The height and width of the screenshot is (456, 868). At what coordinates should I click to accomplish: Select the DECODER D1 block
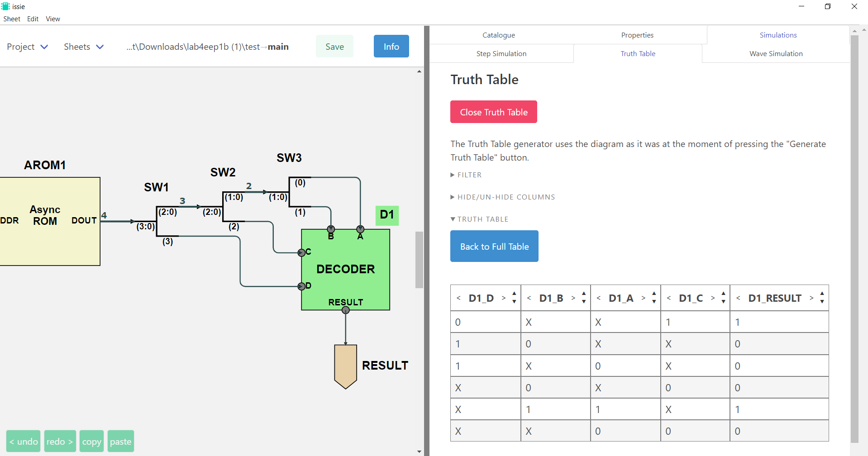345,270
